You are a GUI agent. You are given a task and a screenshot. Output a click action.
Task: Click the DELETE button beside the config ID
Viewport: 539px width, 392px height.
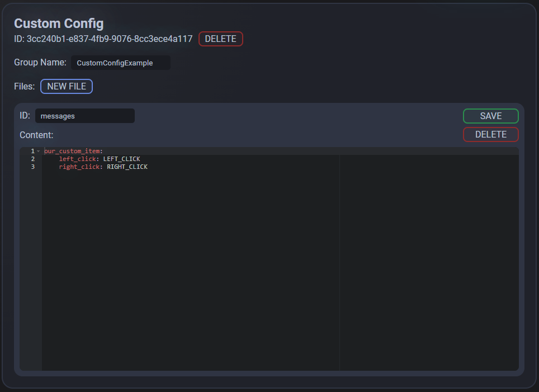tap(220, 39)
